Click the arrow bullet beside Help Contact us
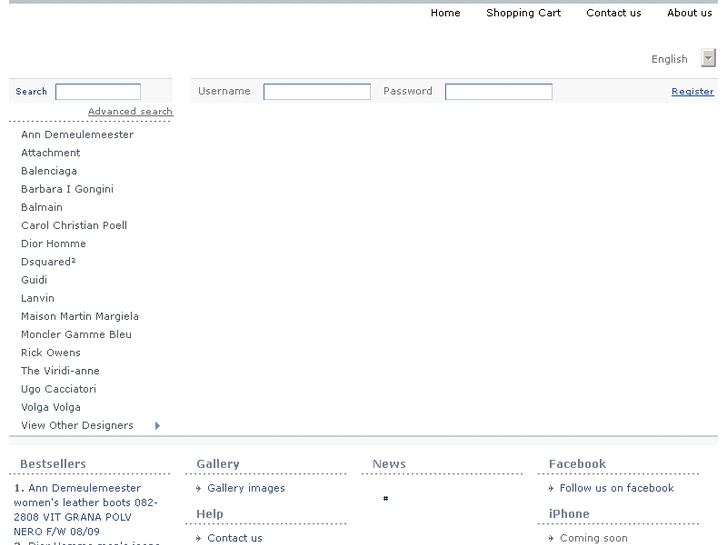 pyautogui.click(x=198, y=539)
